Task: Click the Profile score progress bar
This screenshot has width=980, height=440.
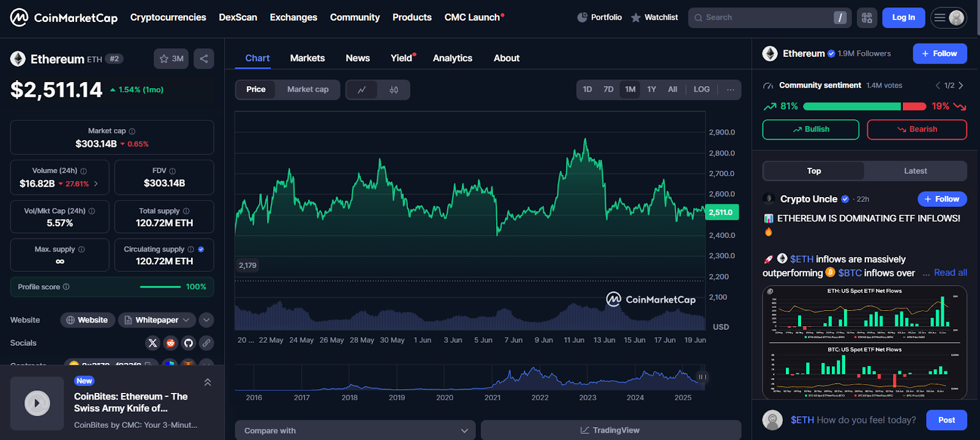Action: click(x=160, y=287)
